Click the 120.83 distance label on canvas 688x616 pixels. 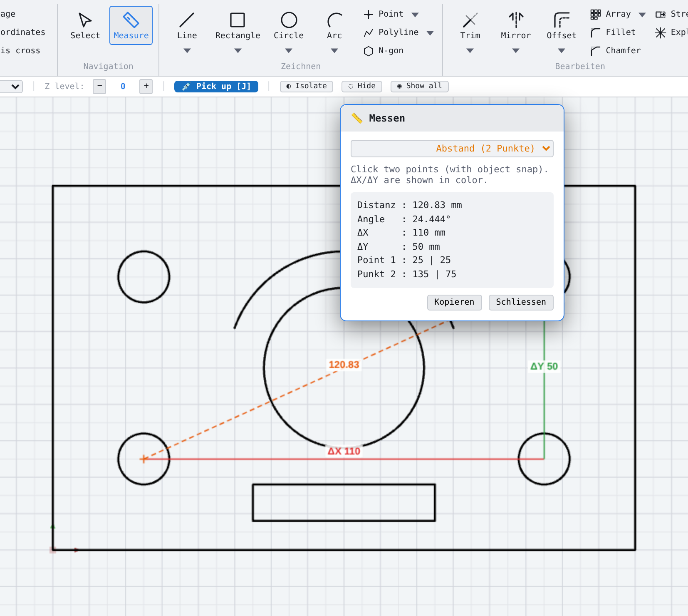(344, 365)
